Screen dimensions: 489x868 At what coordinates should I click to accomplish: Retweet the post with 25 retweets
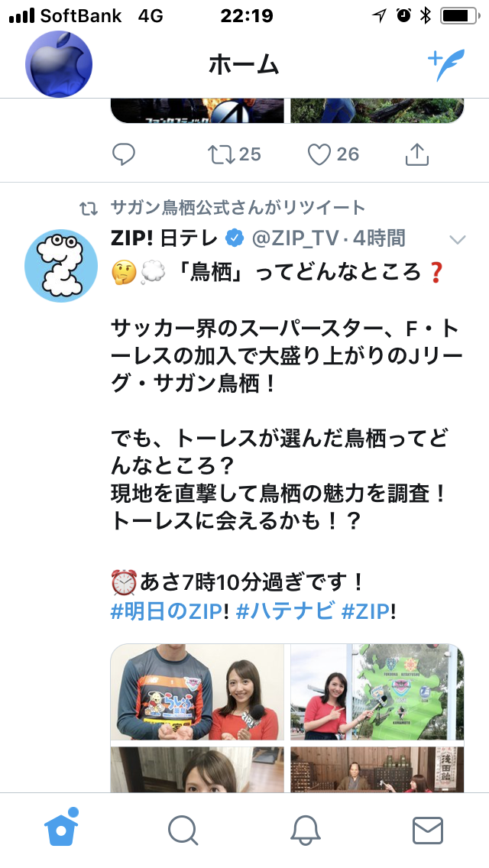(235, 154)
